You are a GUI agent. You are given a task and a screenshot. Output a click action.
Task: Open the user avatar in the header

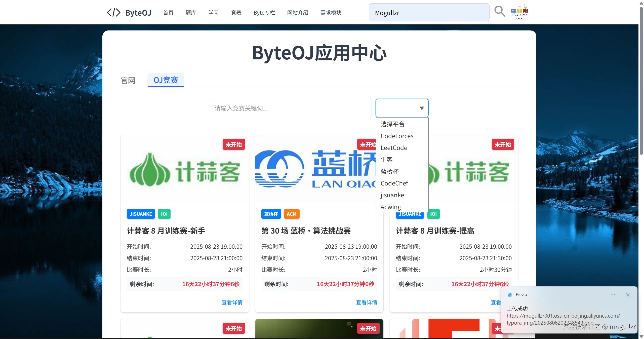[519, 12]
